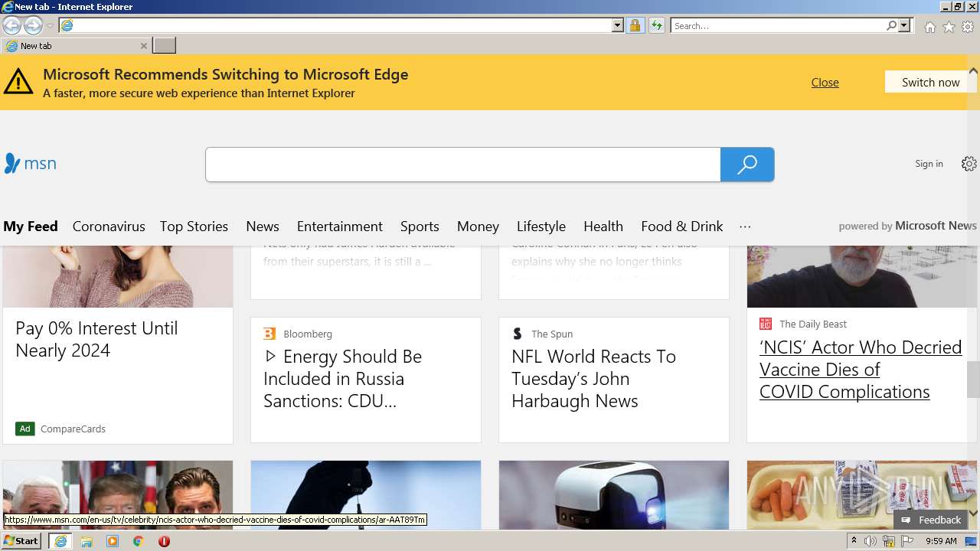
Task: Click Close link on Edge banner
Action: [825, 82]
